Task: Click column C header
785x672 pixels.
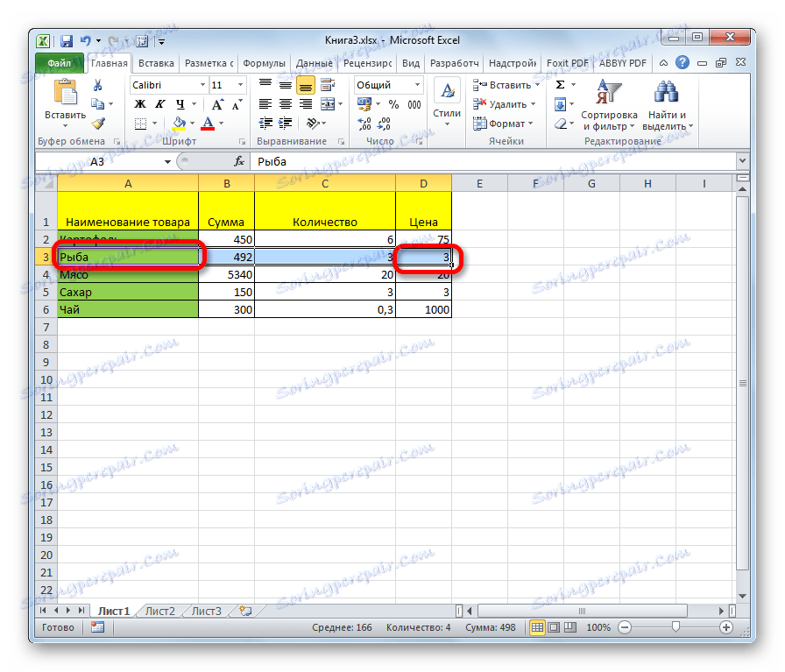Action: [x=325, y=183]
